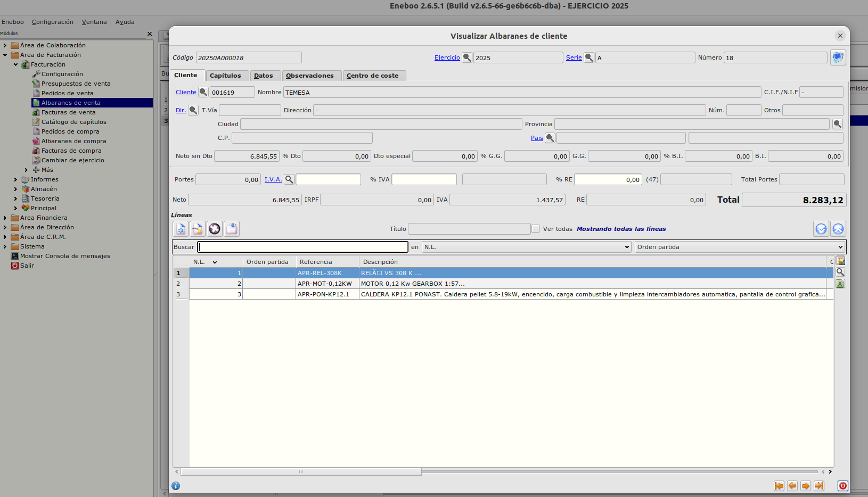Click the magnifier beside Dir. link
The height and width of the screenshot is (497, 868).
(193, 110)
